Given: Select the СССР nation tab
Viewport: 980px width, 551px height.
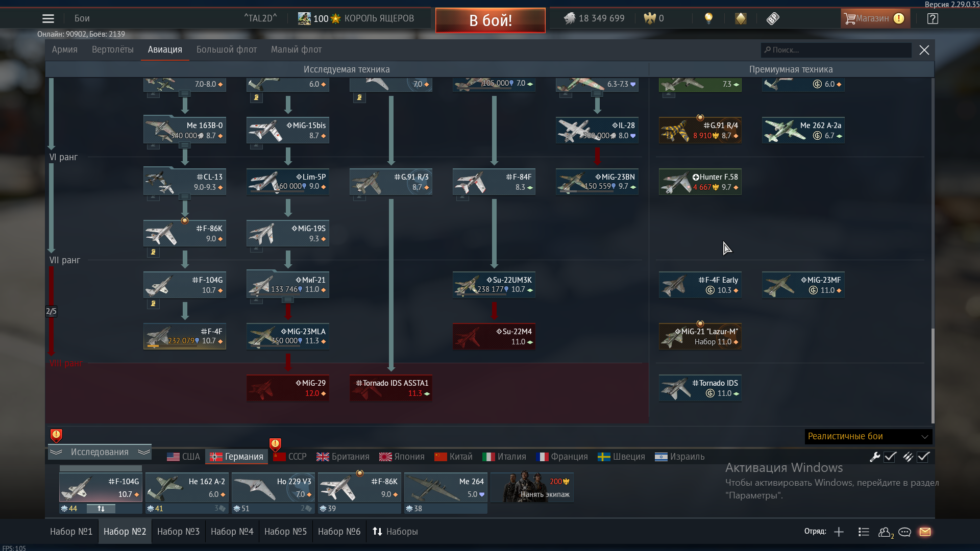Looking at the screenshot, I should 290,457.
